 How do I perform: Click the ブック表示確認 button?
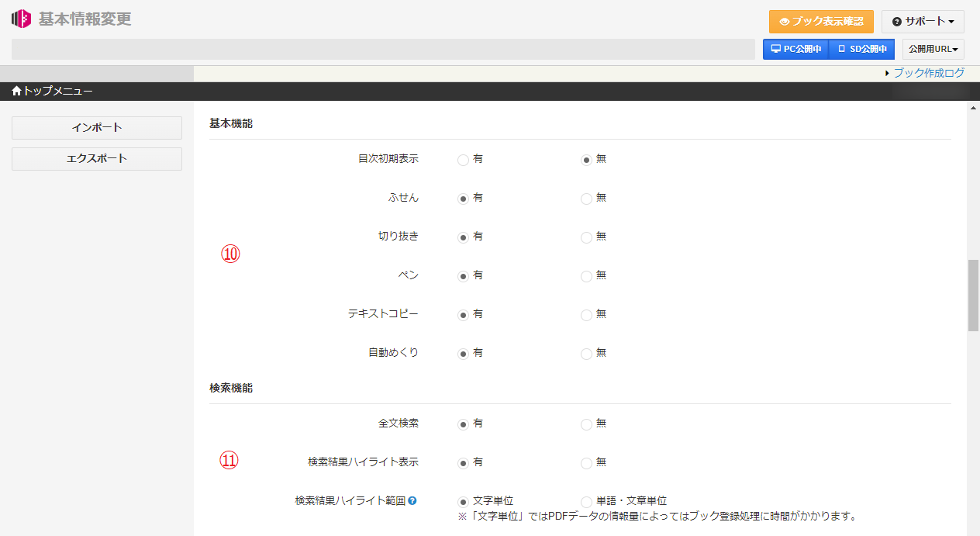pyautogui.click(x=821, y=22)
